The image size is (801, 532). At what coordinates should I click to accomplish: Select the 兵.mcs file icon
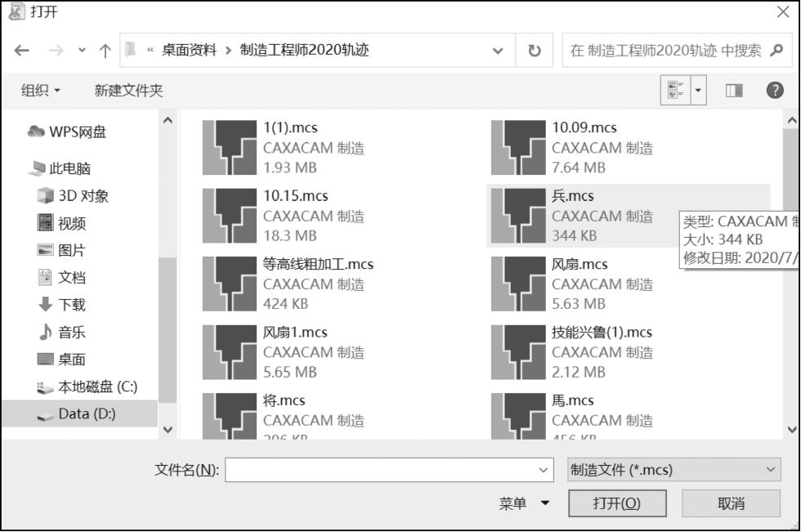coord(518,216)
